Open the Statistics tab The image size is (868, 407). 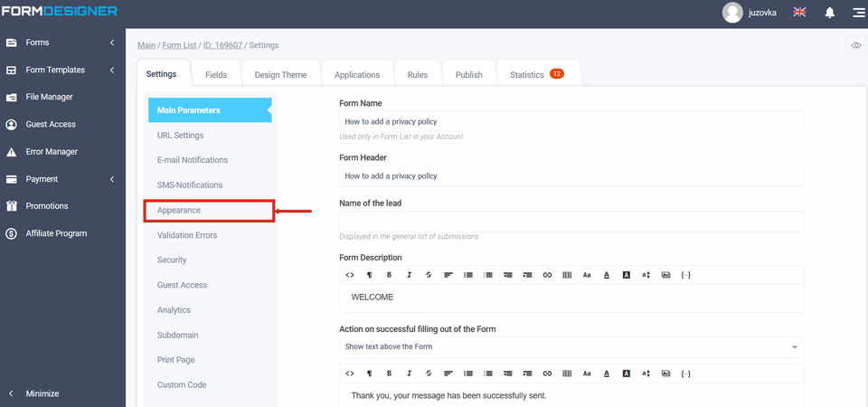coord(536,75)
